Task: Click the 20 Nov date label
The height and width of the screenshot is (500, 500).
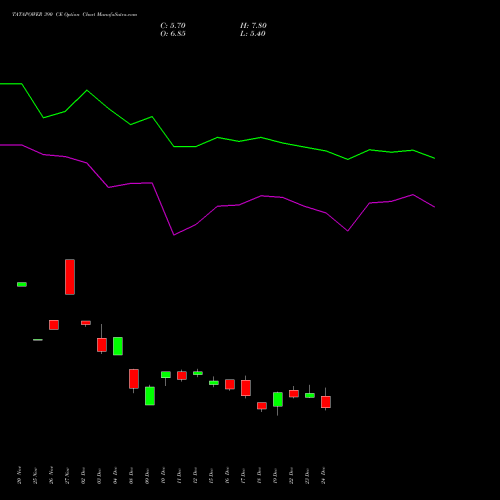Action: 19,475
